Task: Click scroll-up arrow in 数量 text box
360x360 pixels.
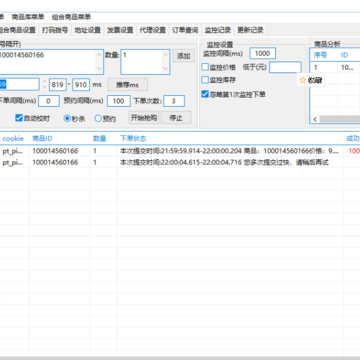Action: coord(166,55)
